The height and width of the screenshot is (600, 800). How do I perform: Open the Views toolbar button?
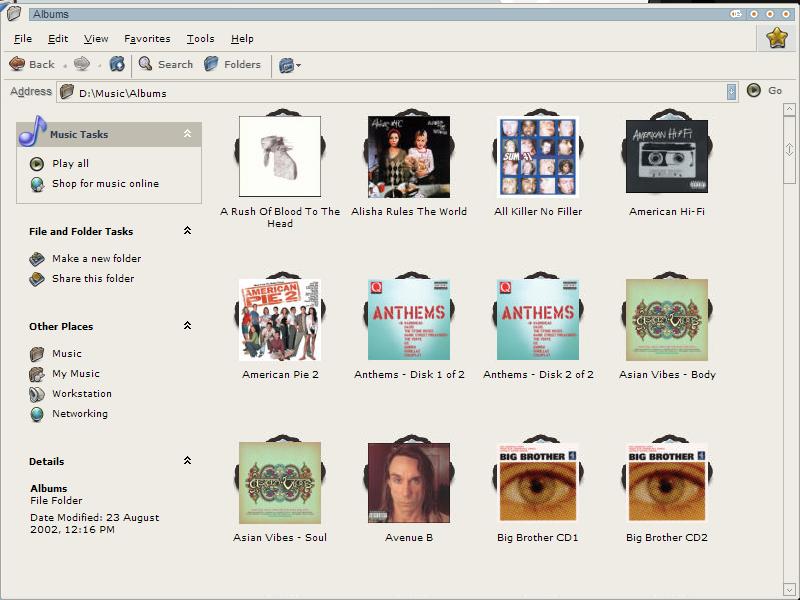286,65
